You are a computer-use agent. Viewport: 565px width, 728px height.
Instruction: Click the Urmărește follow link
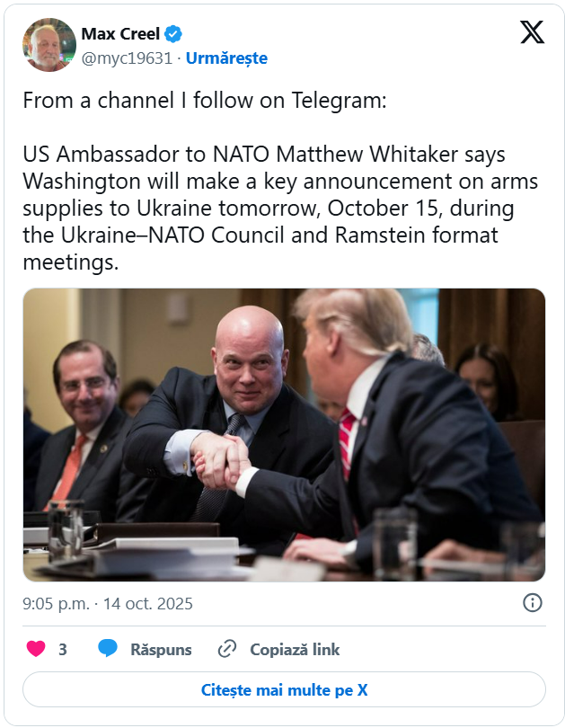click(x=226, y=58)
